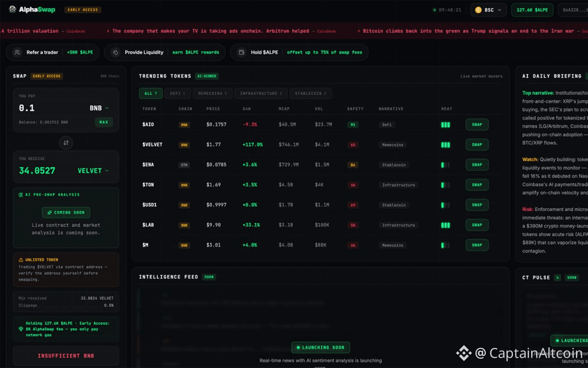Screen dimensions: 588x368
Task: Open the BNB pay token selector
Action: [99, 108]
